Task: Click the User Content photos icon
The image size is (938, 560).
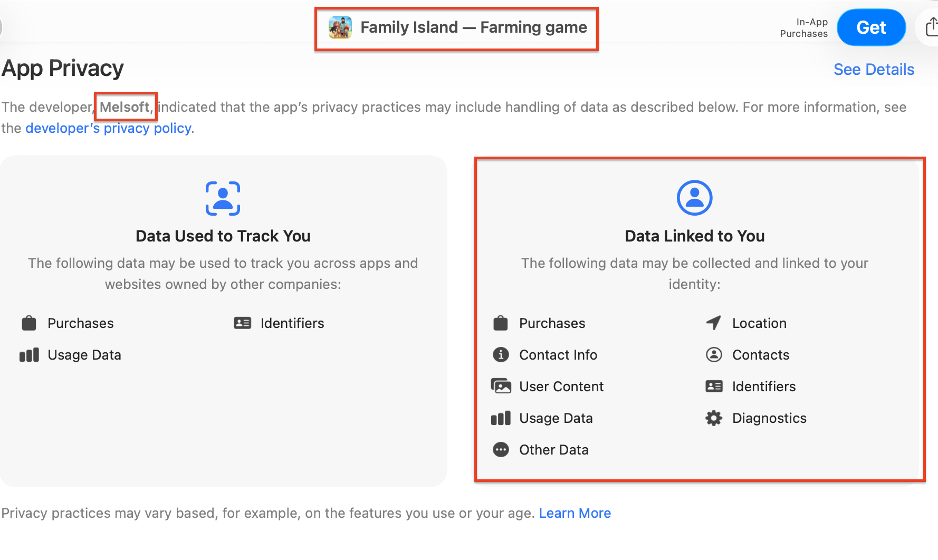Action: (501, 387)
